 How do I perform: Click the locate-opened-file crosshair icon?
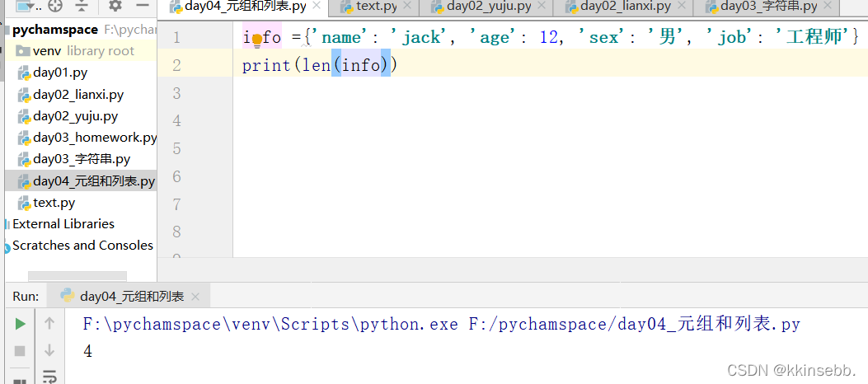pos(54,6)
